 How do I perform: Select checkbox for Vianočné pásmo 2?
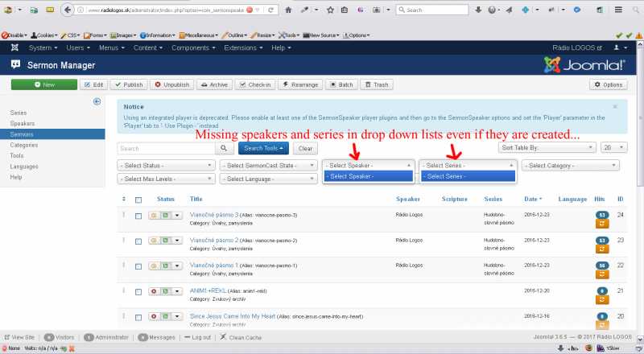point(138,241)
